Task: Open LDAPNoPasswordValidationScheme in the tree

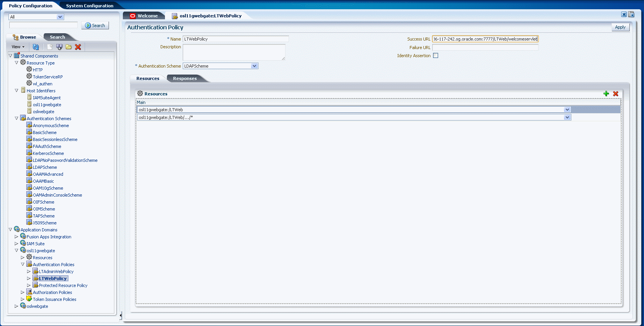Action: click(x=65, y=160)
